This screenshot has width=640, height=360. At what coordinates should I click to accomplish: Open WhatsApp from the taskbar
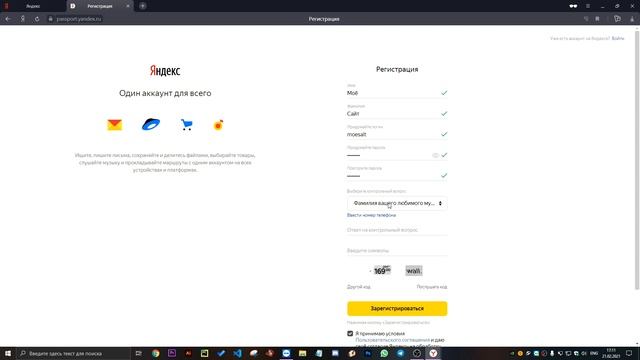384,353
